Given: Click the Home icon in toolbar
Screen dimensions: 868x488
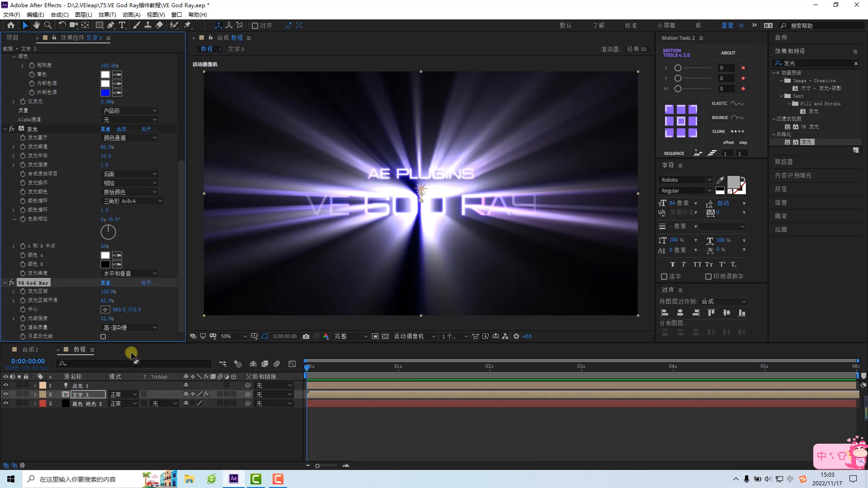Looking at the screenshot, I should pyautogui.click(x=11, y=25).
